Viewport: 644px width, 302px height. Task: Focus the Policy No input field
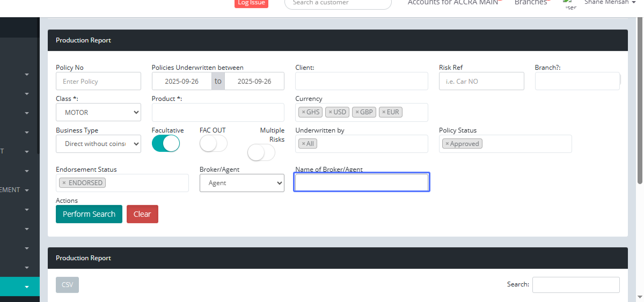tap(98, 82)
